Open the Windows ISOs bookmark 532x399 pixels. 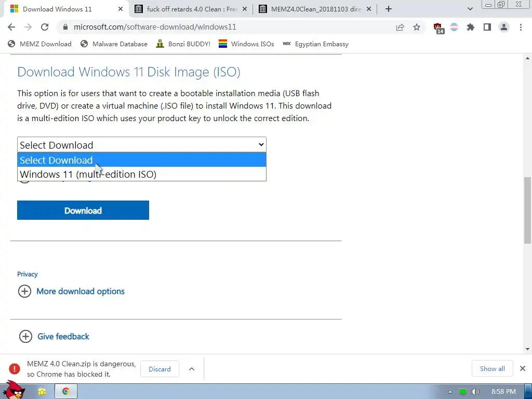coord(246,44)
